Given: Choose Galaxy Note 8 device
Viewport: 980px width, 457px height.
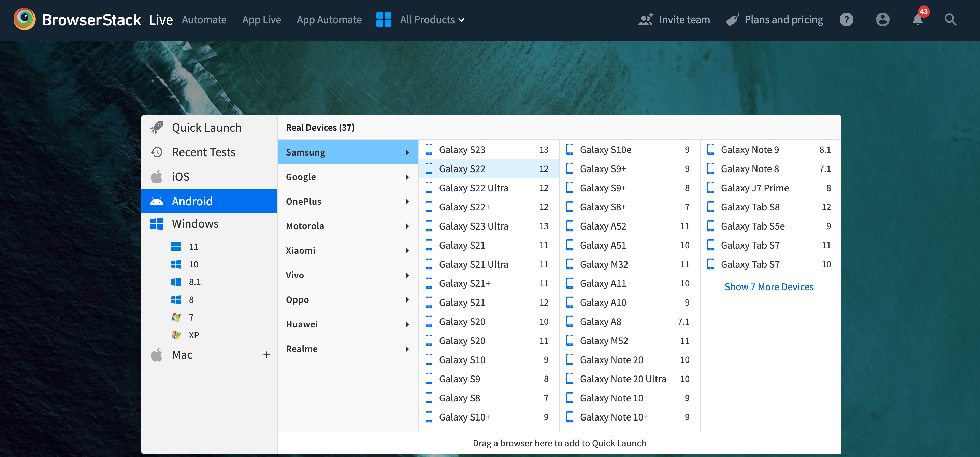Looking at the screenshot, I should point(770,168).
